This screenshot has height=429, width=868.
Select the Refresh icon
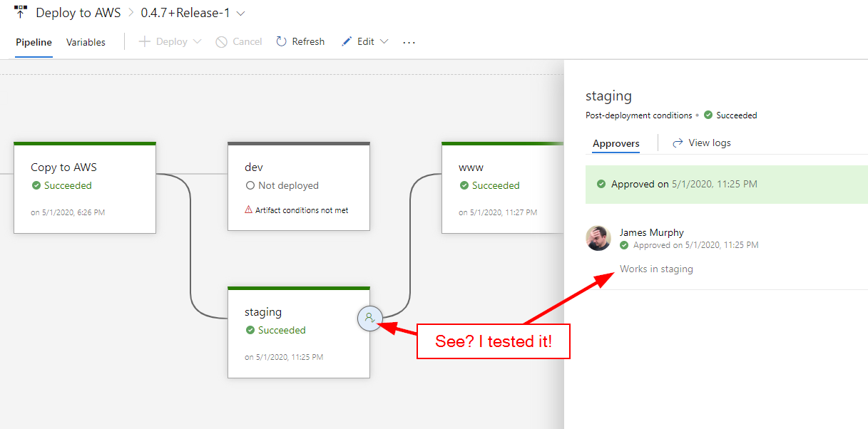tap(280, 41)
